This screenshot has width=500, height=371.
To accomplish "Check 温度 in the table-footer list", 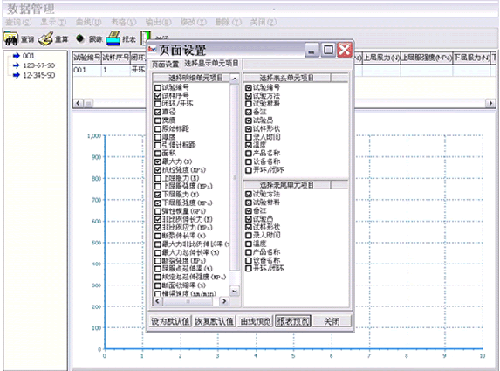I will [248, 244].
